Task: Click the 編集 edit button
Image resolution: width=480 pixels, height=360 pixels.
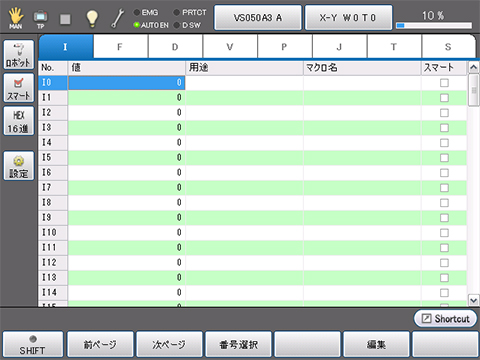Action: tap(376, 344)
